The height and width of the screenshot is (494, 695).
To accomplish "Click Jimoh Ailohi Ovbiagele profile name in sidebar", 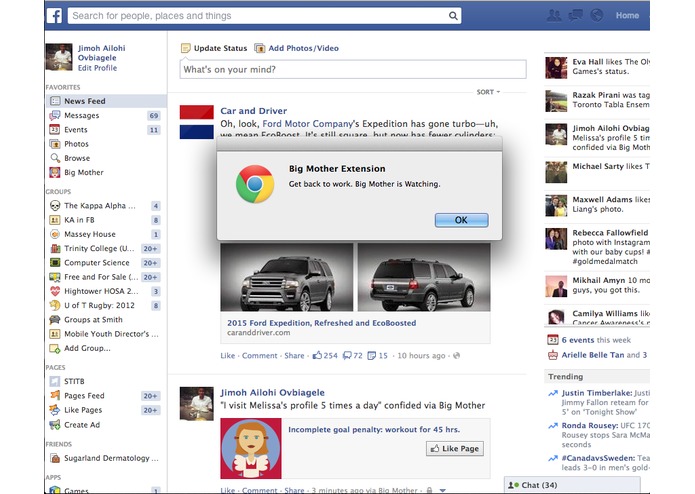I will 102,53.
